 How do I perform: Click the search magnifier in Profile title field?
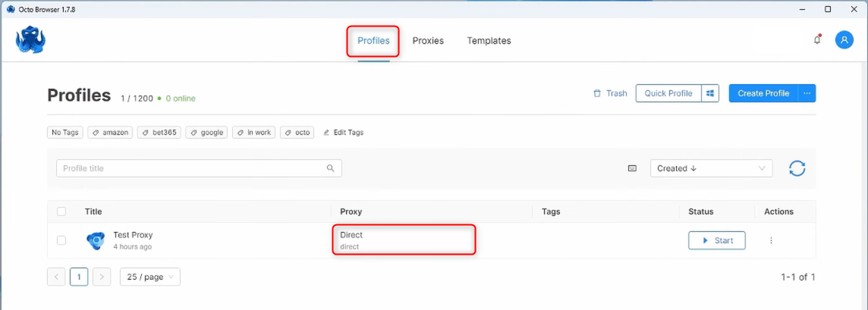pyautogui.click(x=331, y=168)
